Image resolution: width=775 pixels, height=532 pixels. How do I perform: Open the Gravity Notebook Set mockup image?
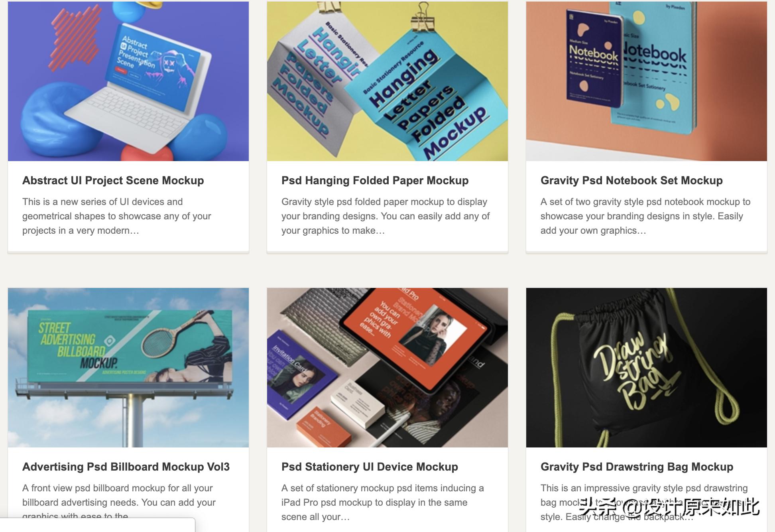[647, 81]
